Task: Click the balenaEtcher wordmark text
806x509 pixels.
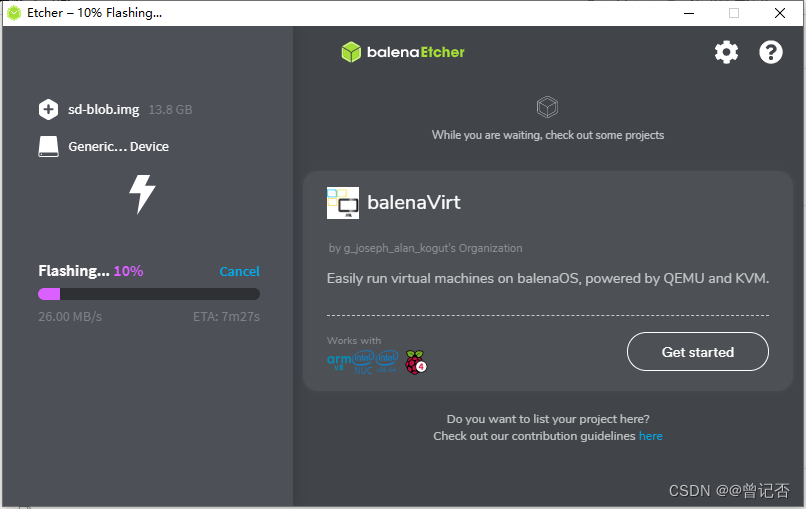Action: pyautogui.click(x=416, y=52)
